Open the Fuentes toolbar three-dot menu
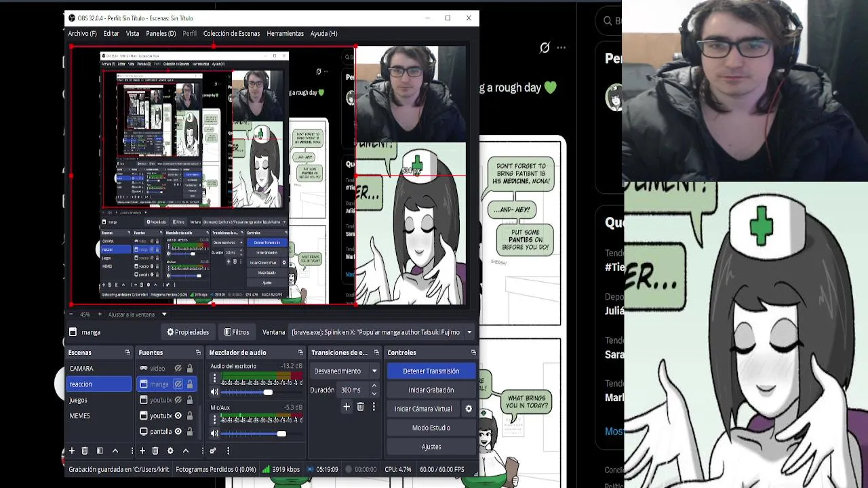This screenshot has width=868, height=488. point(202,451)
